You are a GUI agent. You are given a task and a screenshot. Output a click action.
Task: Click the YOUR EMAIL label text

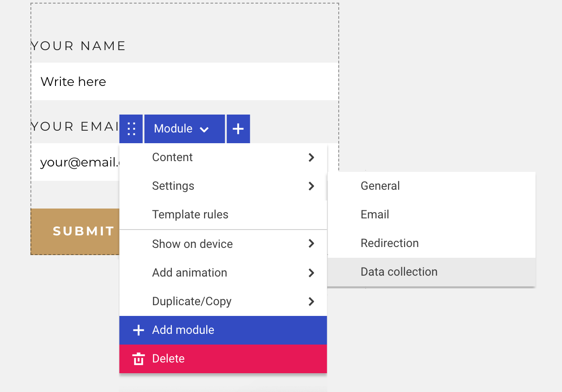(x=75, y=127)
